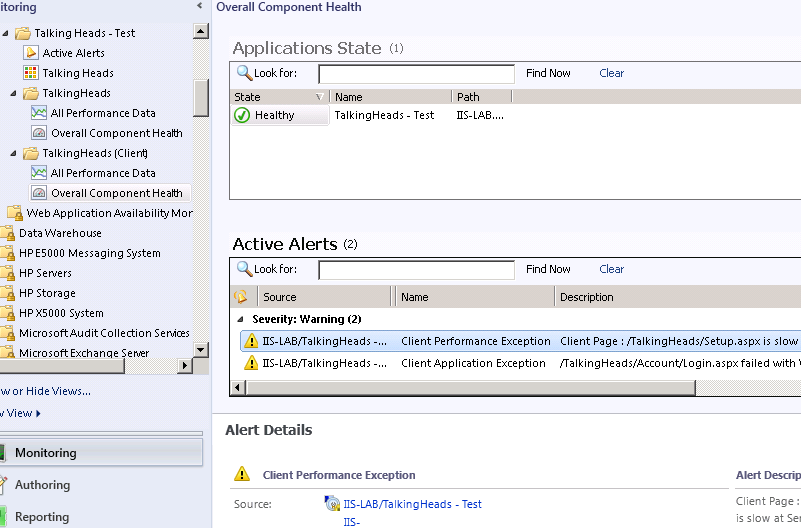This screenshot has width=801, height=528.
Task: Collapse the Talking Heads - Test tree node
Action: [6, 33]
